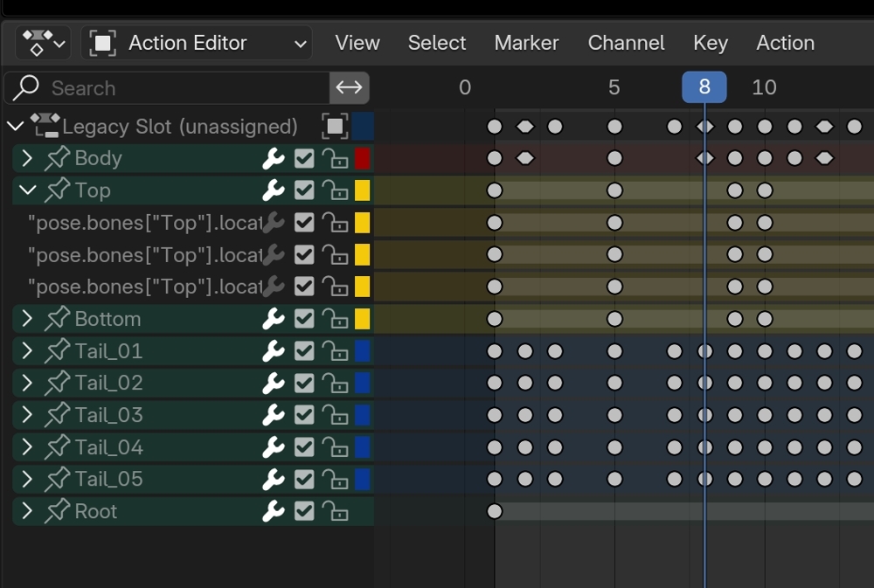The image size is (874, 588).
Task: Open the editor type dropdown icon
Action: [x=44, y=43]
